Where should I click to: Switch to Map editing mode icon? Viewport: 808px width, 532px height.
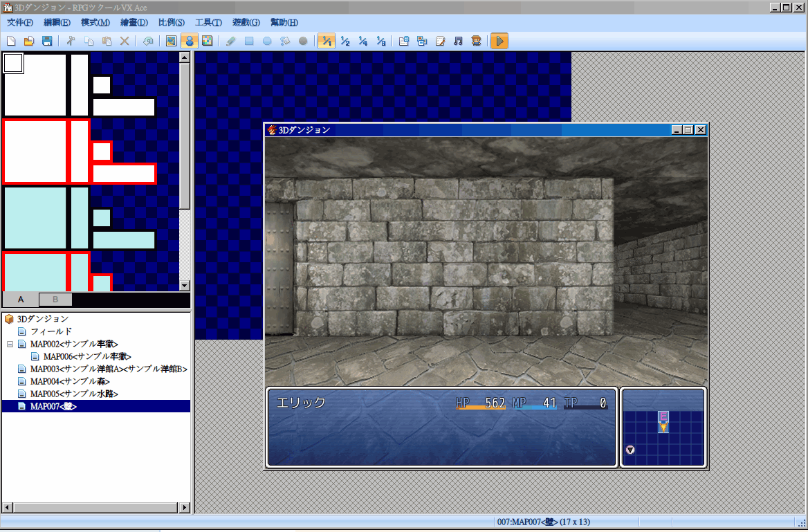coord(172,42)
